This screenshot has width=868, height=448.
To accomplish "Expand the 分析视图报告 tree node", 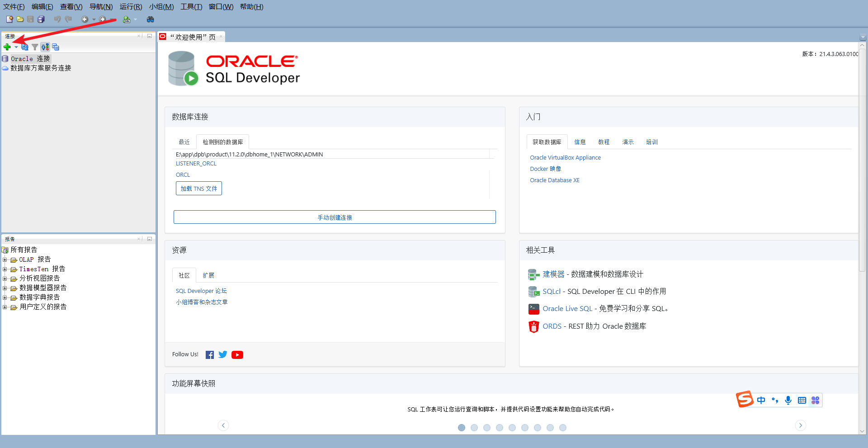I will [5, 278].
